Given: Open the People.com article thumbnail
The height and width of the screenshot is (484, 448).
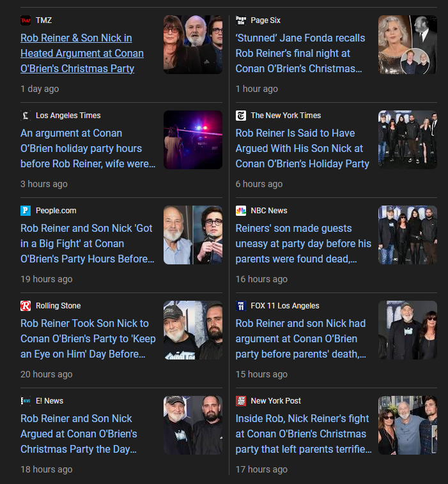Looking at the screenshot, I should (193, 235).
